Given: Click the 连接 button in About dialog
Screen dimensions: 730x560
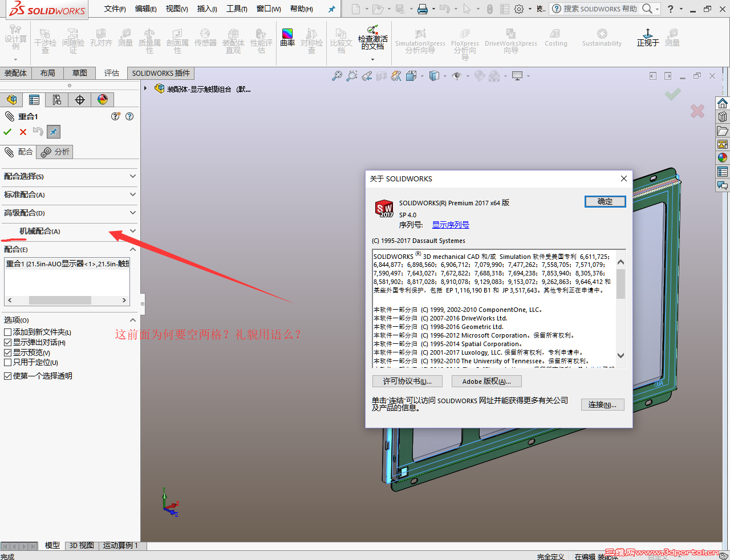Looking at the screenshot, I should 603,405.
